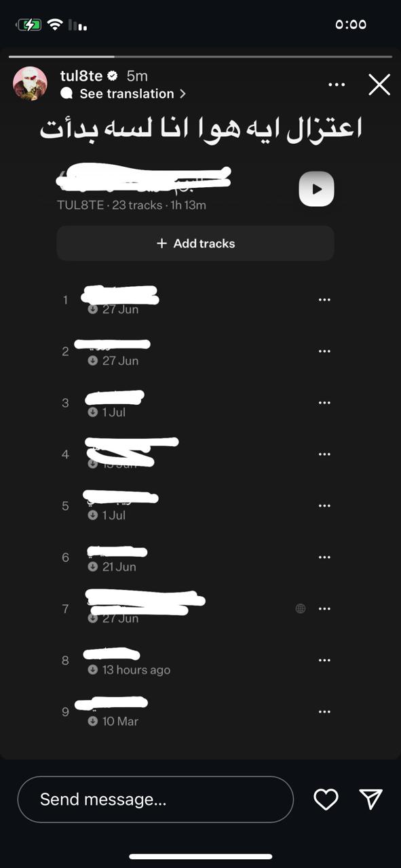Open more options for track 1
The height and width of the screenshot is (868, 401).
[324, 300]
